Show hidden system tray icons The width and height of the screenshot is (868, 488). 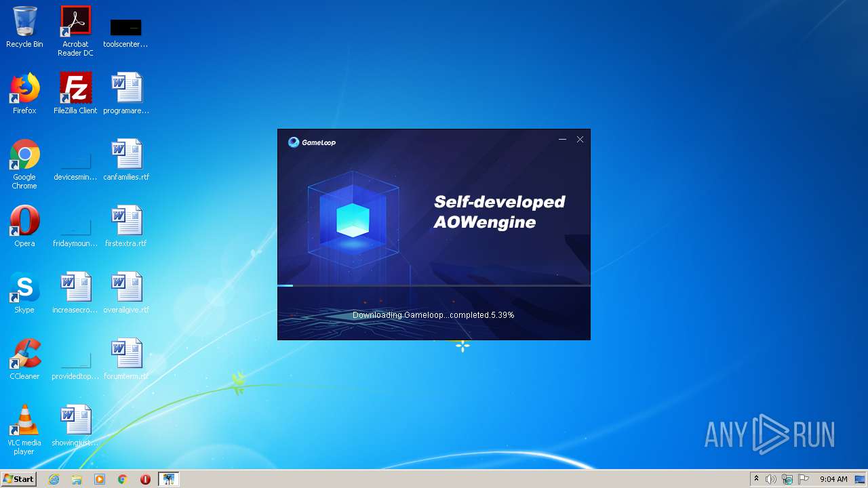(x=756, y=479)
